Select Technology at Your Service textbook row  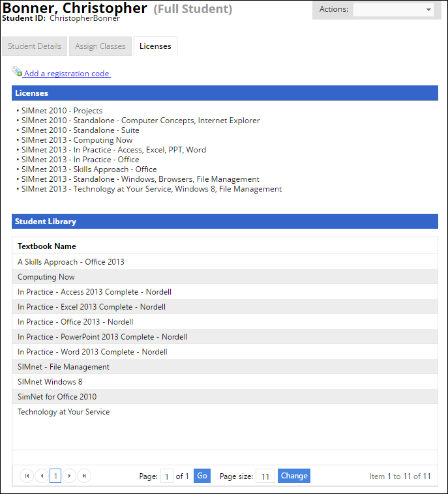(x=225, y=412)
